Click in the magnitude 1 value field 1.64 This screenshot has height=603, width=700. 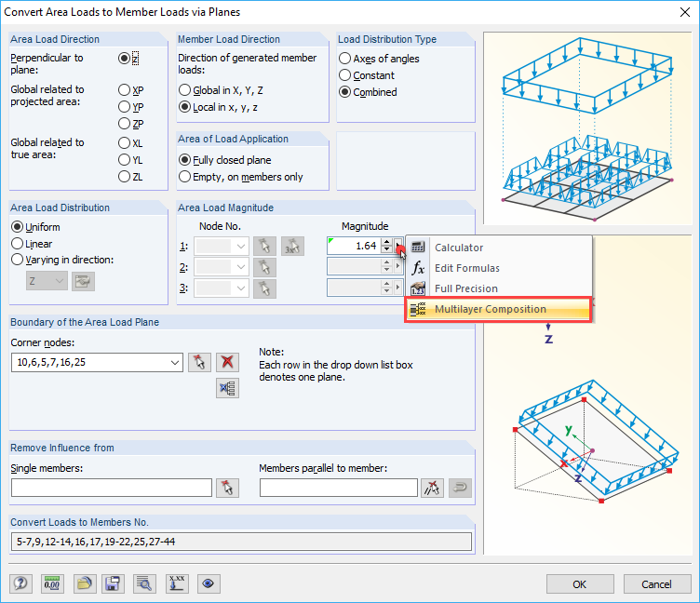[x=354, y=246]
